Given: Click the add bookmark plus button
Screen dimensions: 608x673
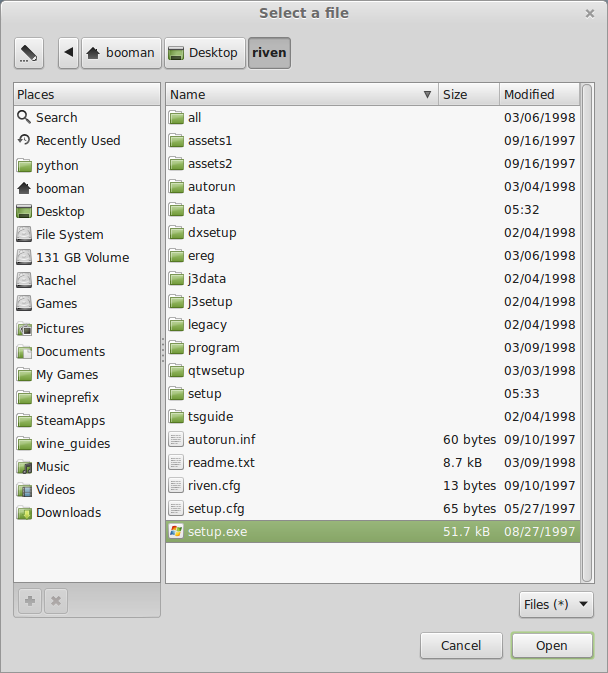Looking at the screenshot, I should click(30, 601).
